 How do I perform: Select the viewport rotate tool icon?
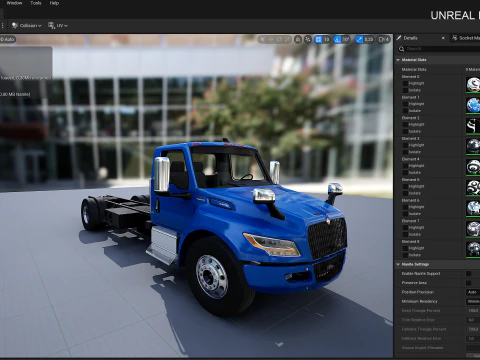(x=279, y=40)
